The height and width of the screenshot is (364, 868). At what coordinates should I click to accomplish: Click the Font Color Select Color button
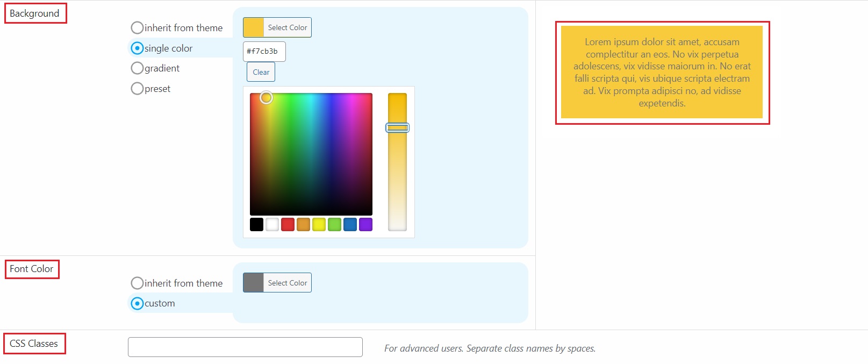pos(277,283)
